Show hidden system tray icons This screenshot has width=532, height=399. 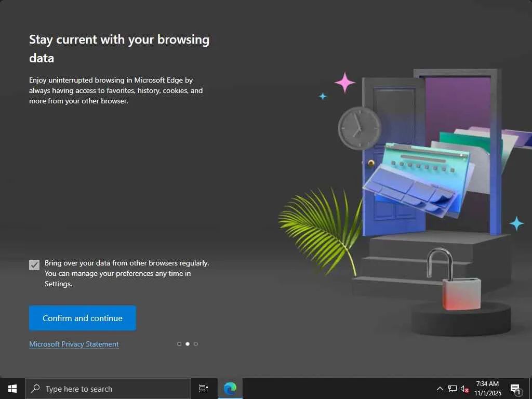click(x=440, y=389)
